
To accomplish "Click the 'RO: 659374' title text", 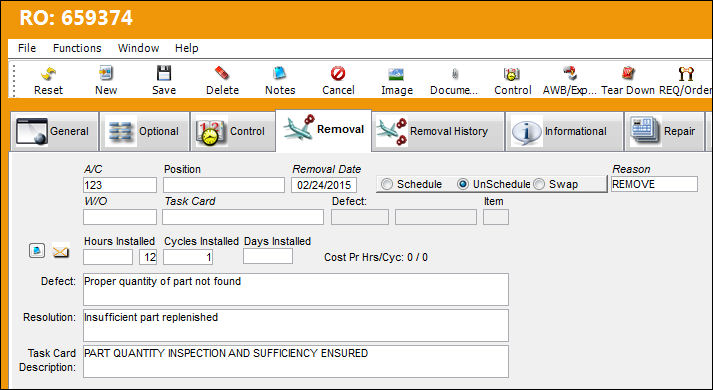I will pos(76,18).
